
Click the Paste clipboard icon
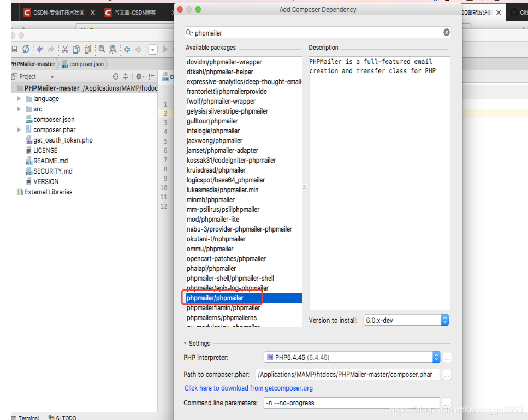pyautogui.click(x=88, y=50)
